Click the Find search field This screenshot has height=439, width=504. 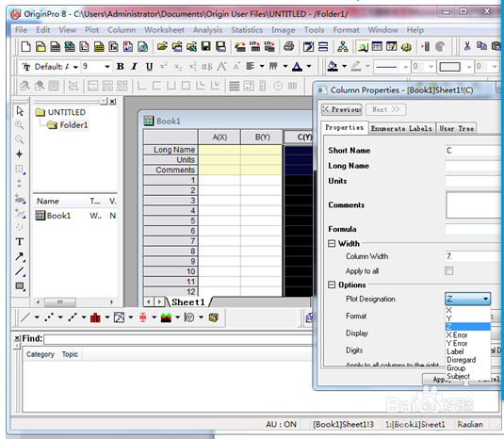(x=178, y=339)
